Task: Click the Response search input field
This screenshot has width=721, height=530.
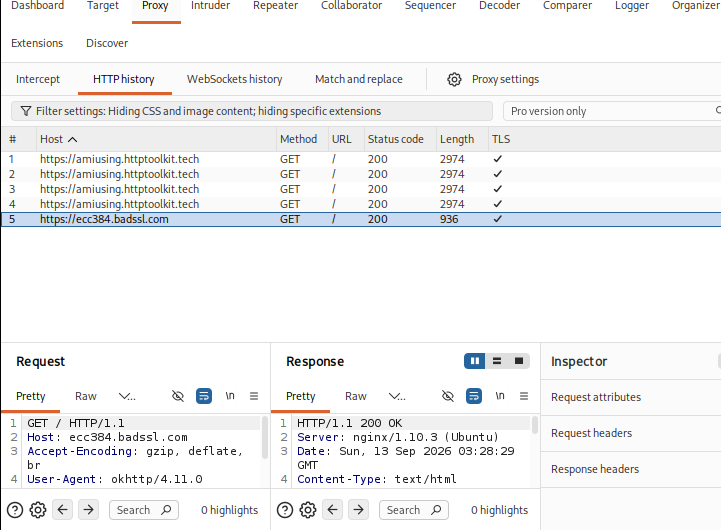Action: (x=413, y=510)
